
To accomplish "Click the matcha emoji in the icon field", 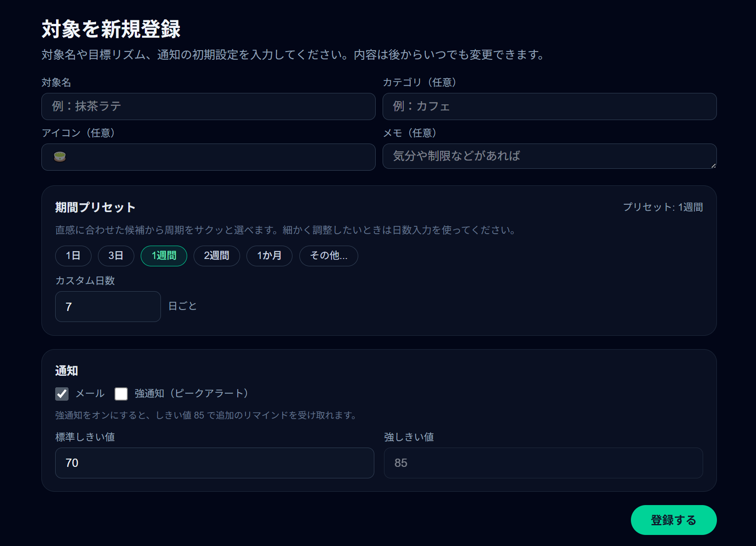I will pos(59,156).
